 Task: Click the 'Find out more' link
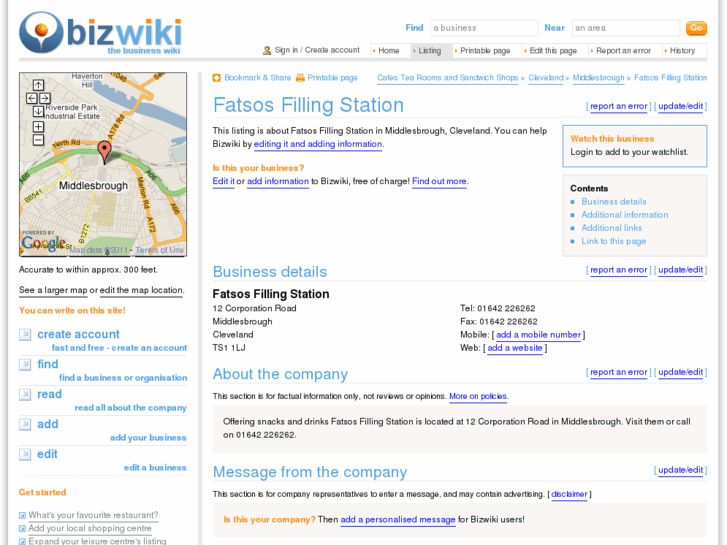pos(439,181)
